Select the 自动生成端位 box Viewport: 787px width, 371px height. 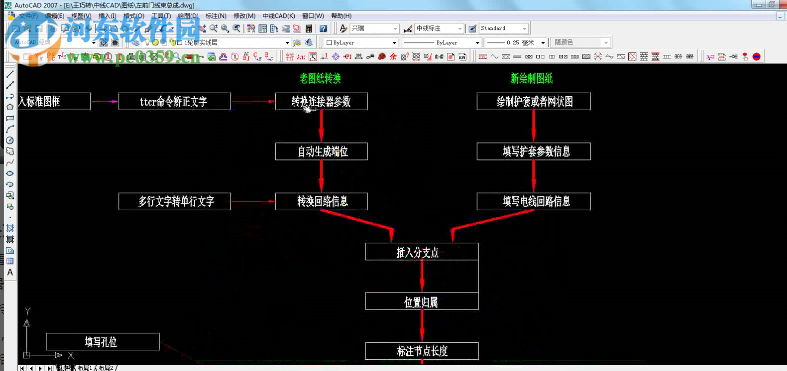tap(321, 151)
